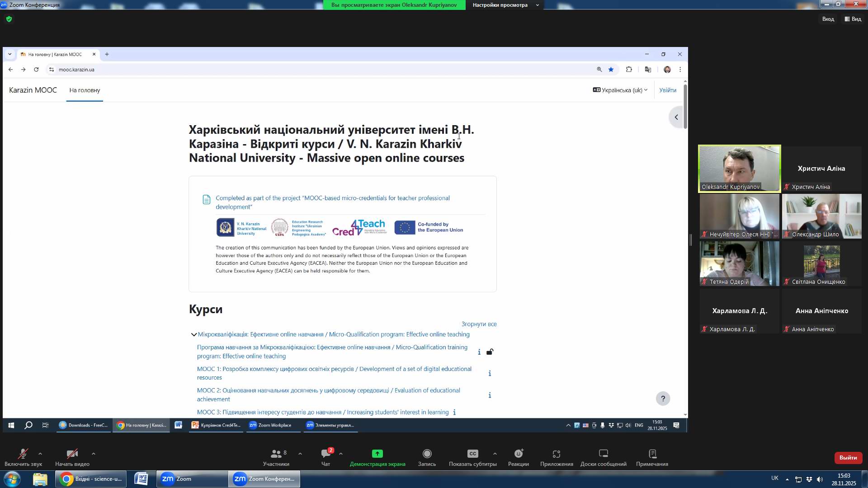Click the Windows Start orb
This screenshot has height=488, width=868.
(12, 479)
